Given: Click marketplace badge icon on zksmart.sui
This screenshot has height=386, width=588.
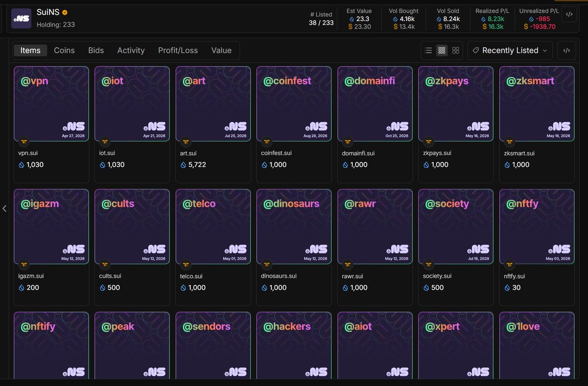Looking at the screenshot, I should click(510, 142).
